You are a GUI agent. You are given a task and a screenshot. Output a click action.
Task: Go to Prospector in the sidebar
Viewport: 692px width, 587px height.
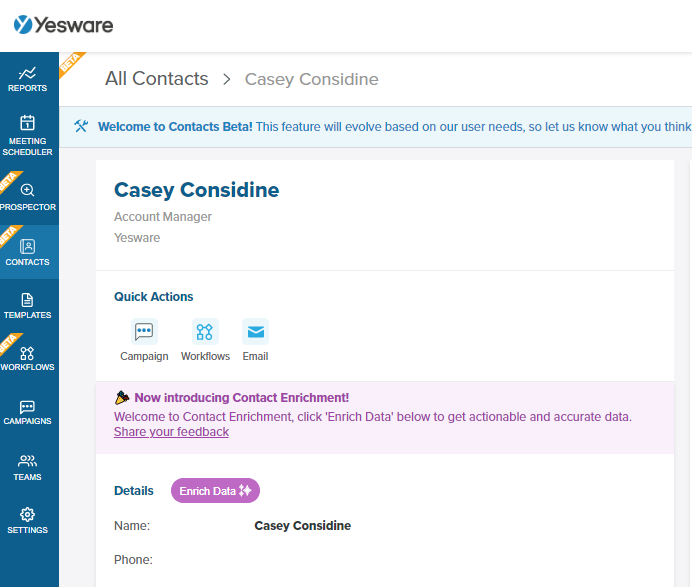pos(27,197)
